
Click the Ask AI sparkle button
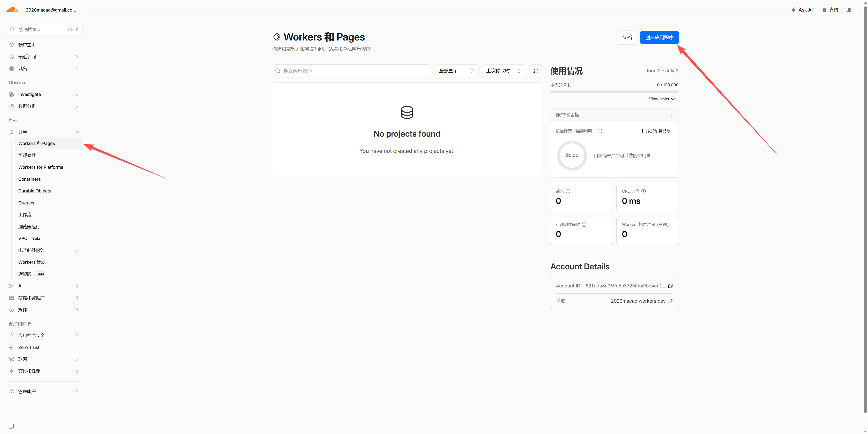(x=802, y=10)
